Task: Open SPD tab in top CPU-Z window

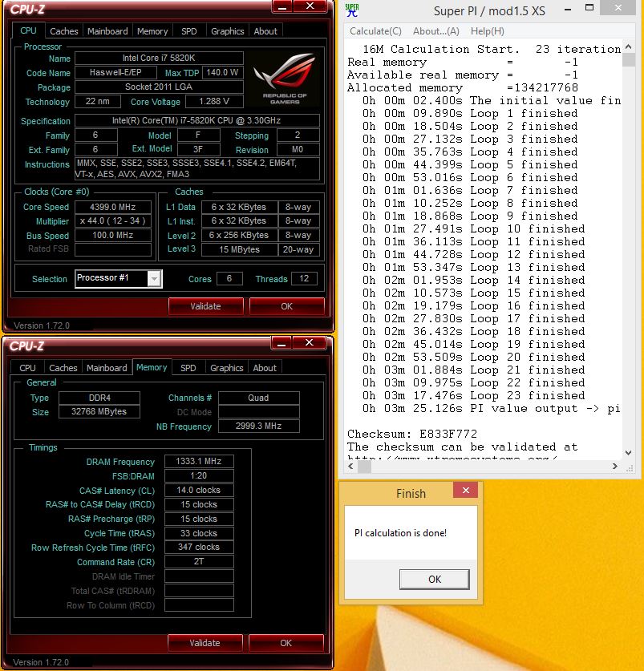Action: 188,31
